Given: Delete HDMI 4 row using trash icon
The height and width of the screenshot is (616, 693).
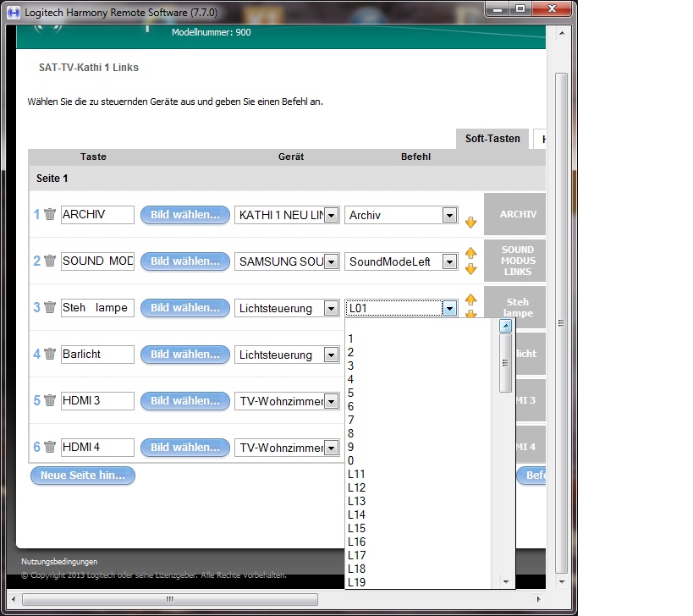Looking at the screenshot, I should [x=50, y=448].
